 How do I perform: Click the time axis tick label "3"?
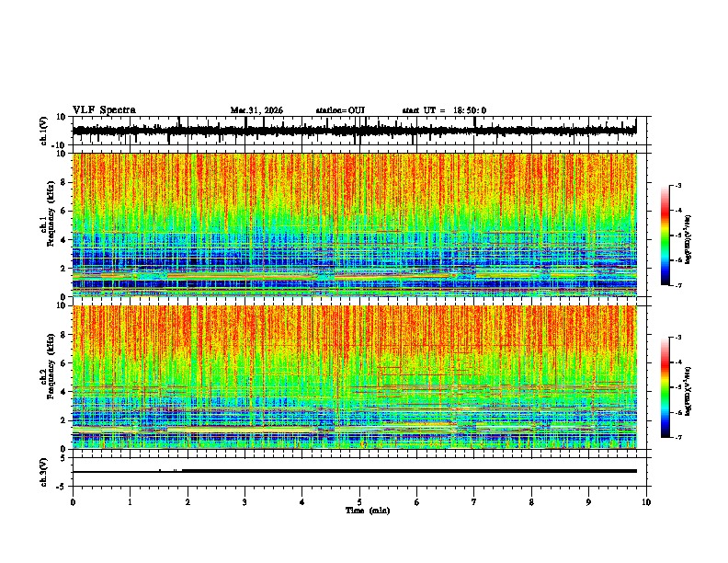coord(245,502)
